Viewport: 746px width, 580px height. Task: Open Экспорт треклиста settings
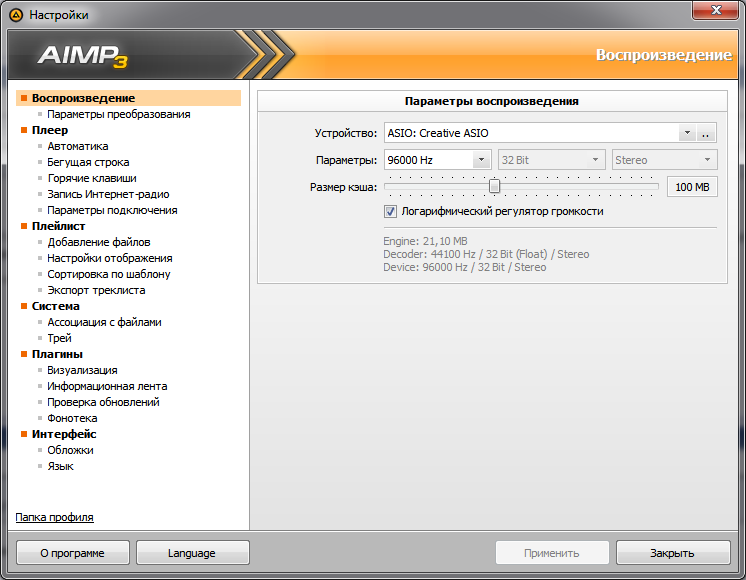(96, 290)
